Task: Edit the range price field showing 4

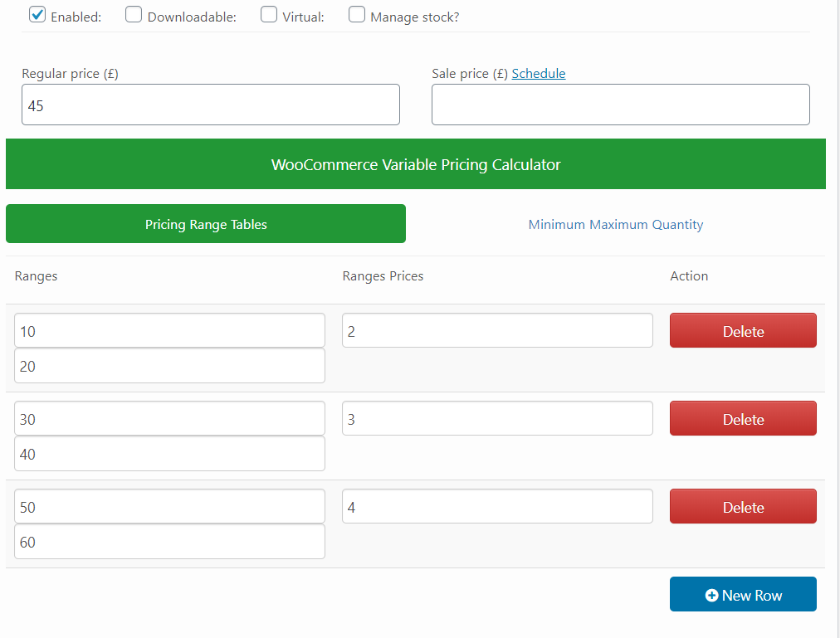Action: 497,506
